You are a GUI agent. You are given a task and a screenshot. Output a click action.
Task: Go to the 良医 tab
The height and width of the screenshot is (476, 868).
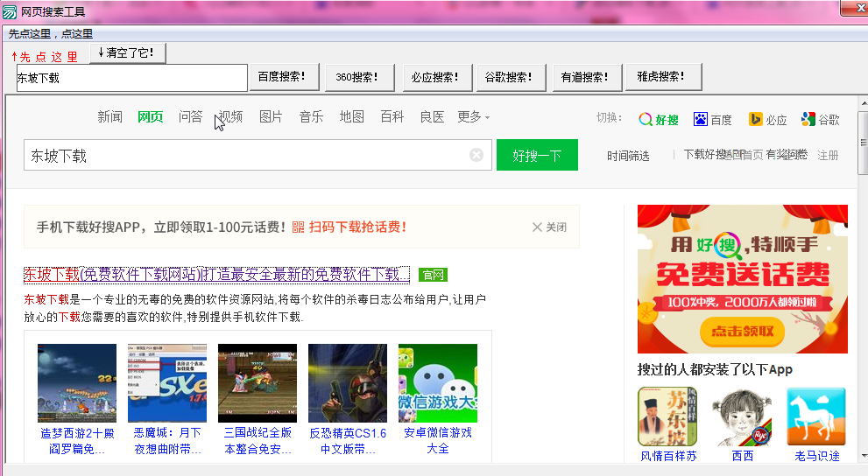click(432, 116)
